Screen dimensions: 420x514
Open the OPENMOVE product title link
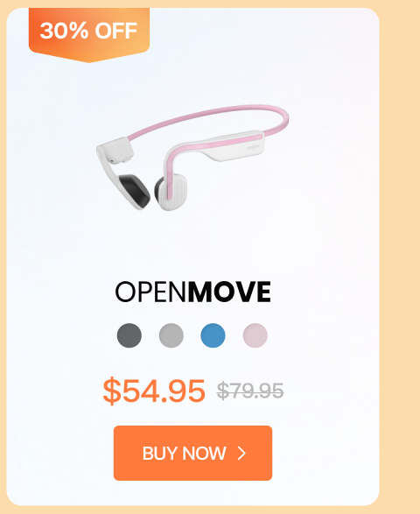193,292
